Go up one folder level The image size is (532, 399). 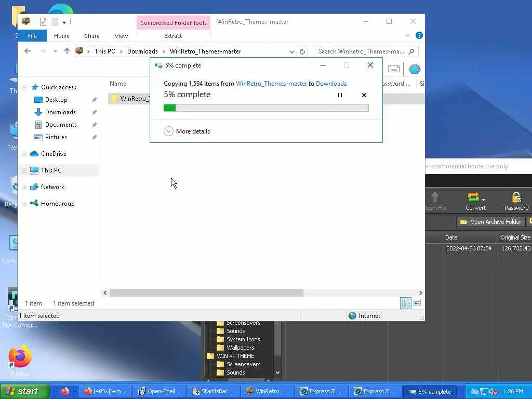pyautogui.click(x=67, y=51)
